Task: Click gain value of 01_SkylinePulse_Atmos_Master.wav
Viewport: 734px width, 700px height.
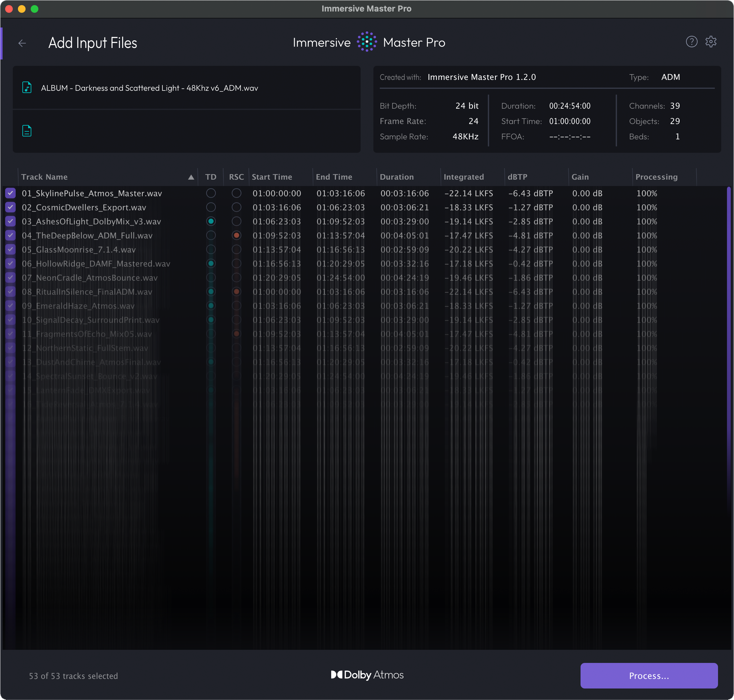Action: 587,193
